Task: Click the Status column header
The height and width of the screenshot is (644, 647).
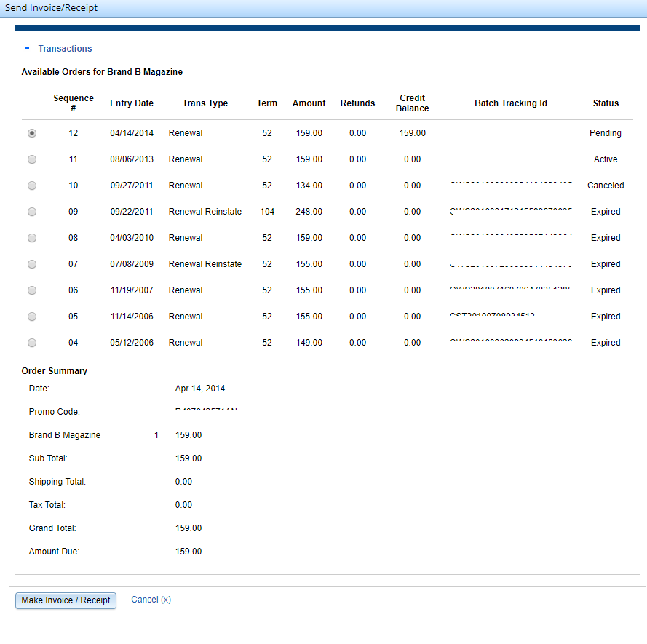Action: (x=606, y=103)
